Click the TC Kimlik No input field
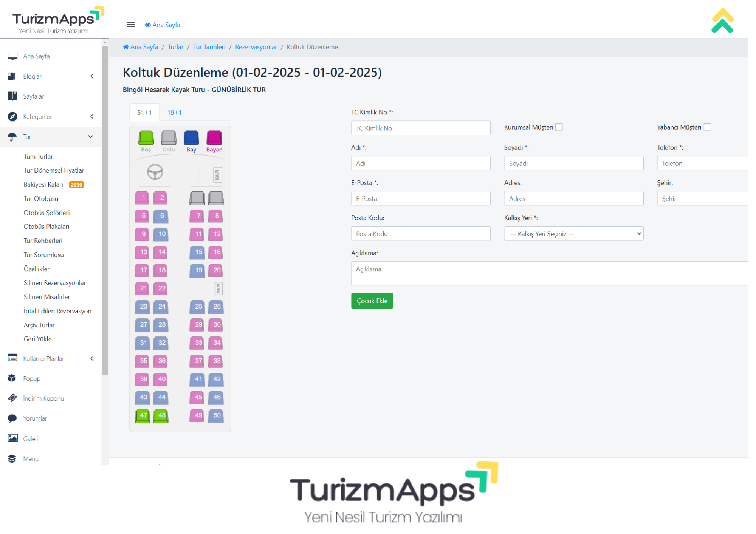This screenshot has height=534, width=756. click(x=420, y=128)
